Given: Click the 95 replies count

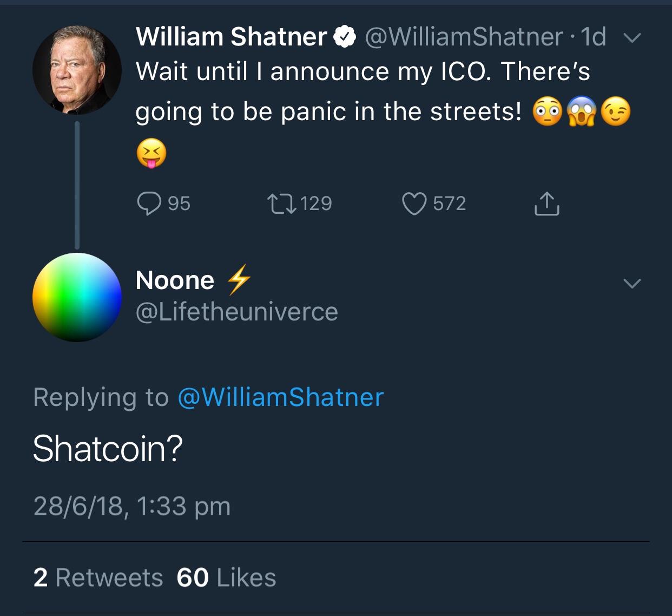Looking at the screenshot, I should coord(179,204).
